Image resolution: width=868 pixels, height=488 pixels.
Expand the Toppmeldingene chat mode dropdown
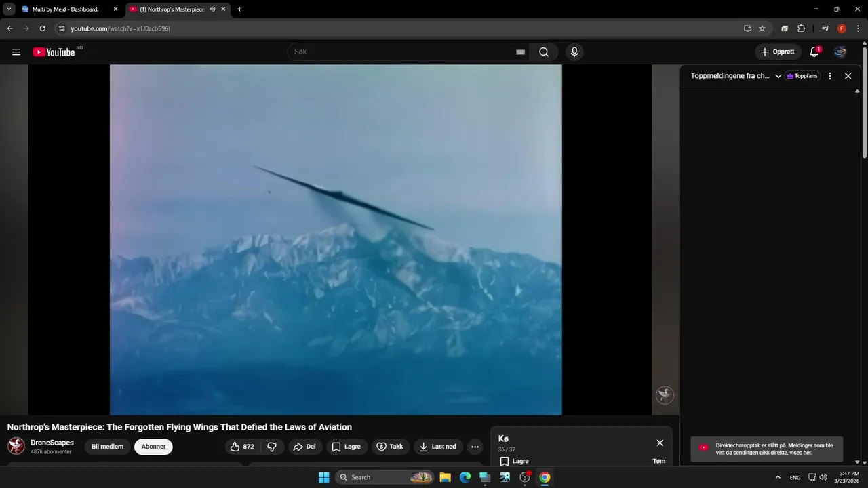coord(778,76)
